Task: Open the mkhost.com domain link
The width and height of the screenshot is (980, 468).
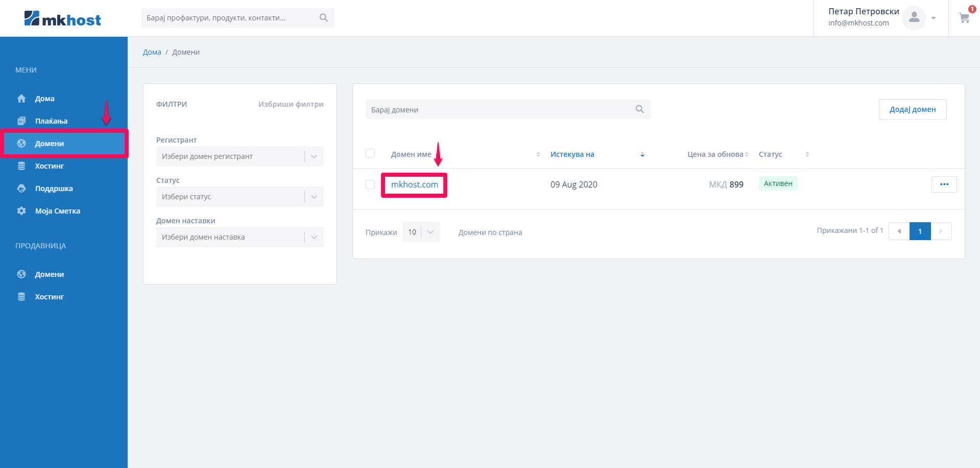Action: (x=414, y=184)
